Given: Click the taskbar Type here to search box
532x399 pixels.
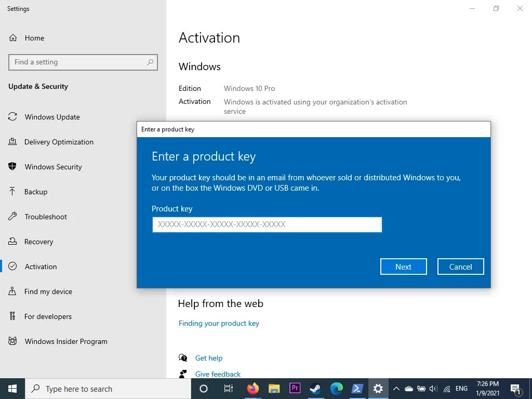Looking at the screenshot, I should click(x=108, y=389).
